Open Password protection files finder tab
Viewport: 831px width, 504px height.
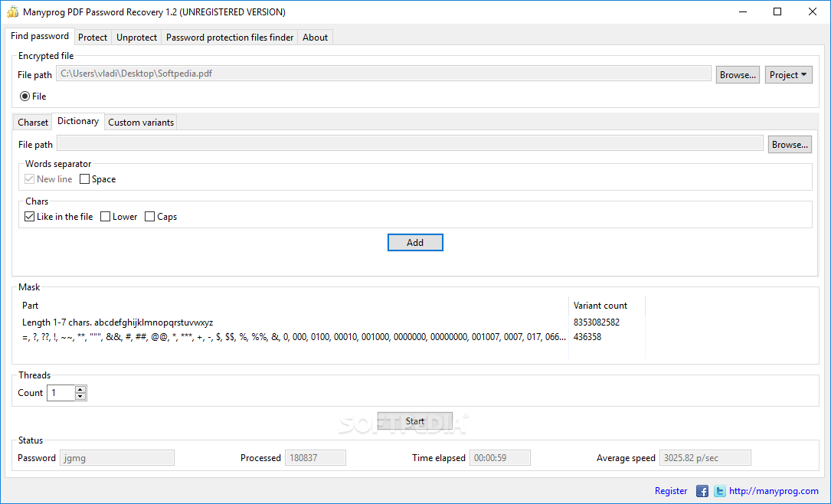click(230, 37)
